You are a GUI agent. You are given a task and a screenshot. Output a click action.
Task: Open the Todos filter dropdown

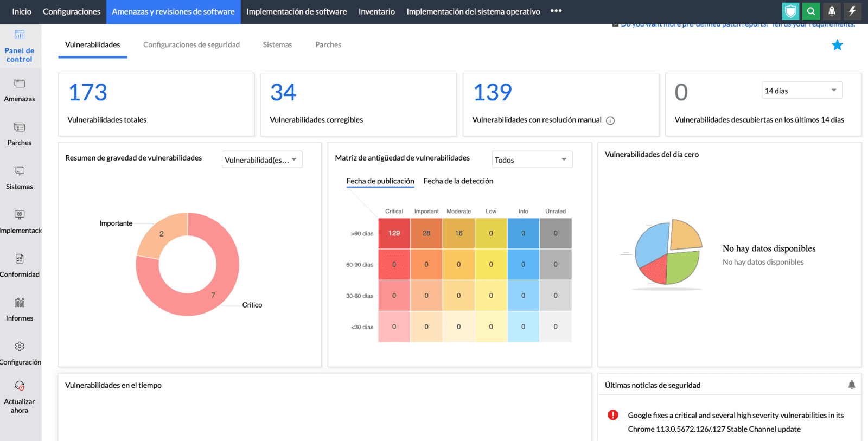[532, 159]
